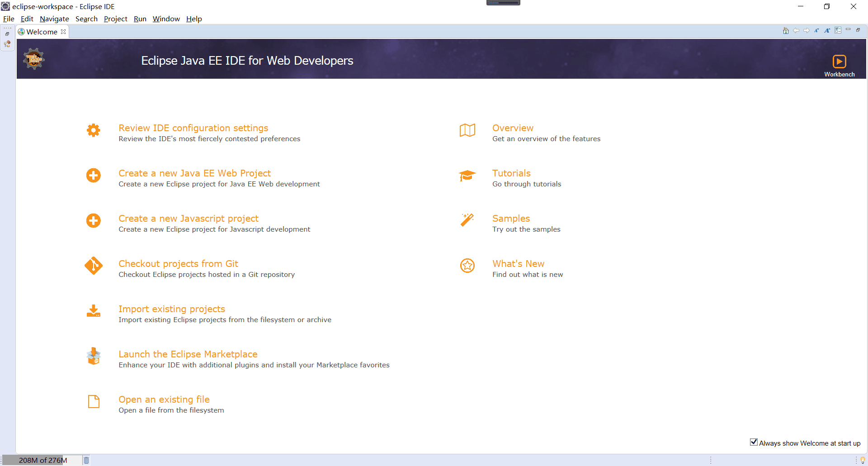The height and width of the screenshot is (466, 868).
Task: Click the Eclipse IDE title bar app icon
Action: coord(5,6)
